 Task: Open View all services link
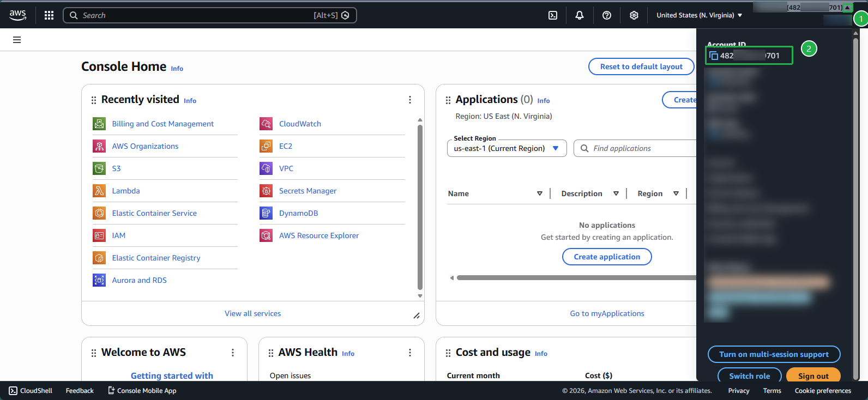pyautogui.click(x=253, y=313)
